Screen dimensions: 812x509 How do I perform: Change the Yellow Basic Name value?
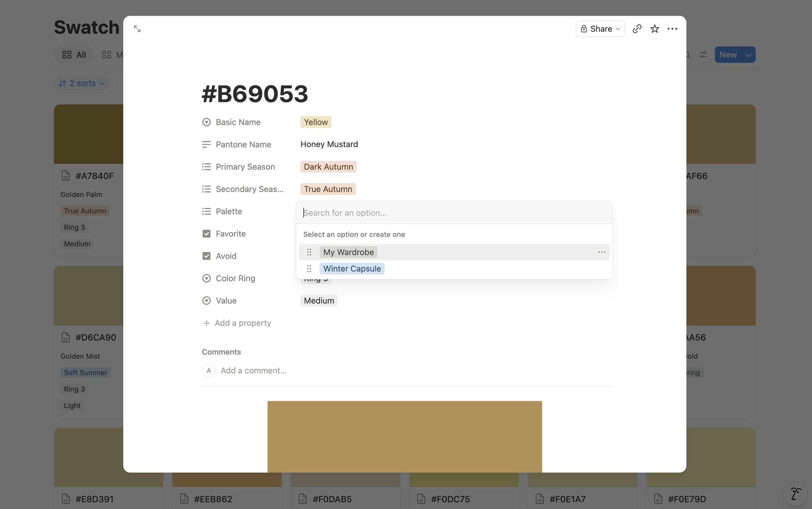tap(315, 122)
